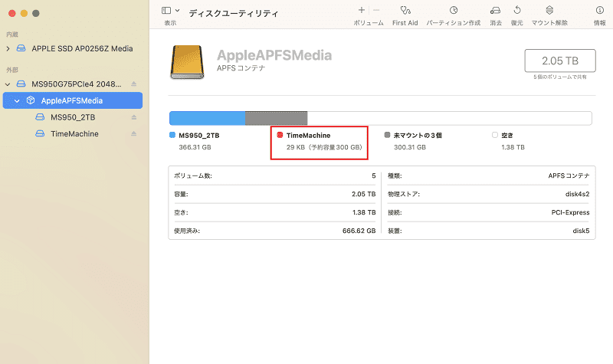Select TimeMachine volume in sidebar
This screenshot has height=364, width=613.
tap(73, 133)
